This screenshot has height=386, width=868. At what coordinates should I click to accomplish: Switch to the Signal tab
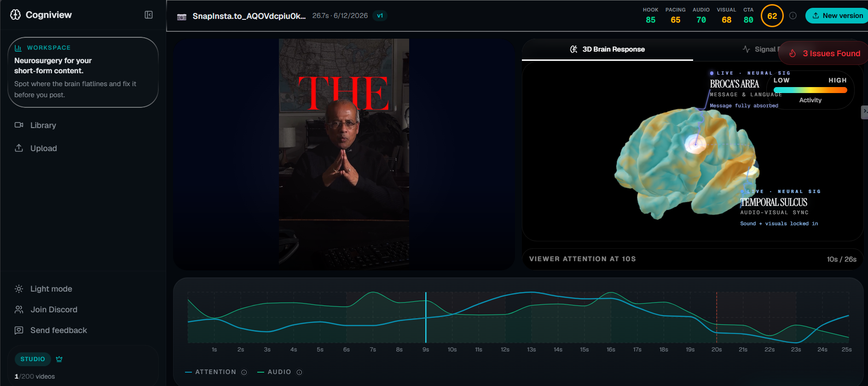coord(760,49)
